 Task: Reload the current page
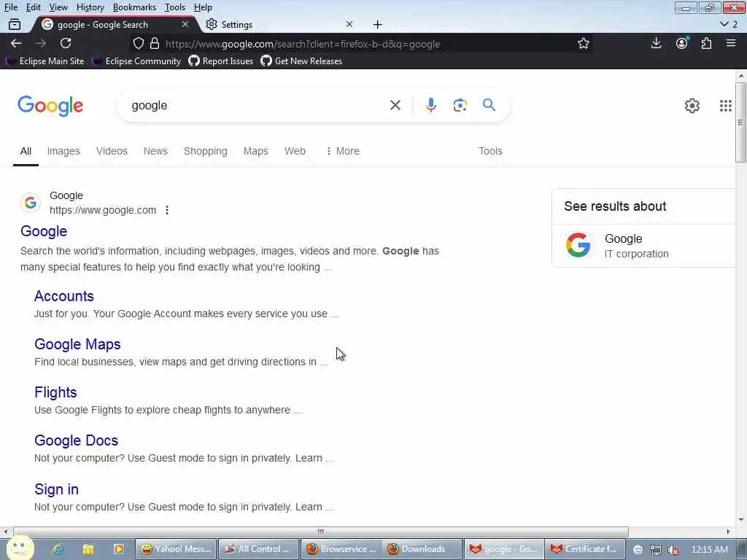pyautogui.click(x=66, y=43)
